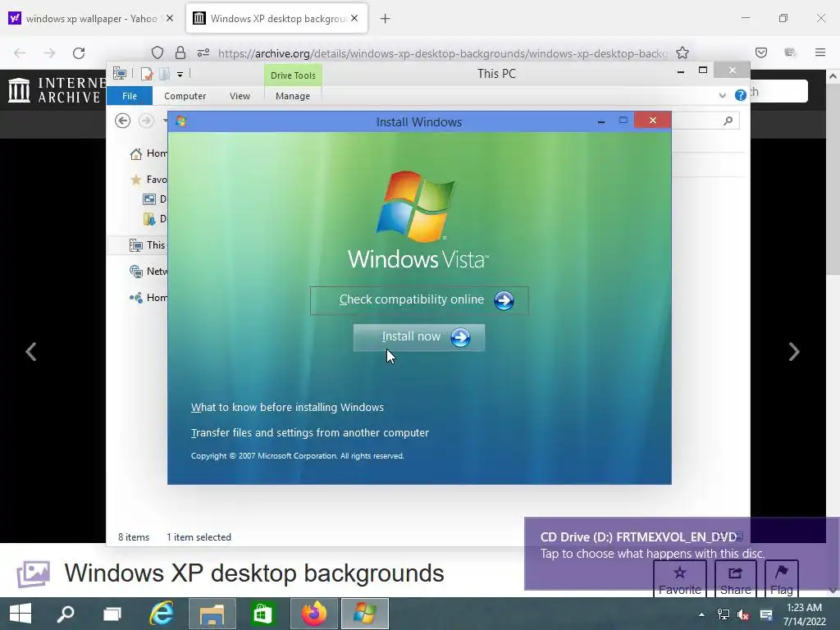Image resolution: width=840 pixels, height=630 pixels.
Task: Bookmark page with star icon
Action: 682,52
